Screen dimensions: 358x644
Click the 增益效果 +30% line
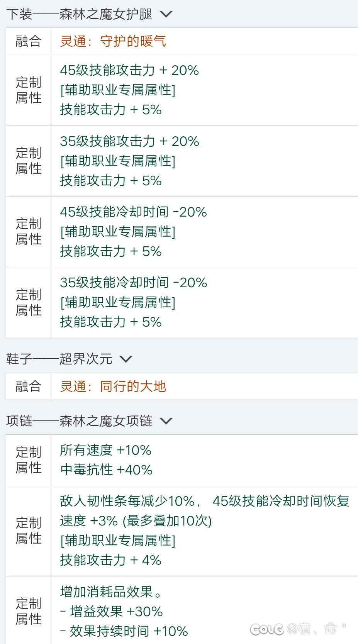(112, 612)
